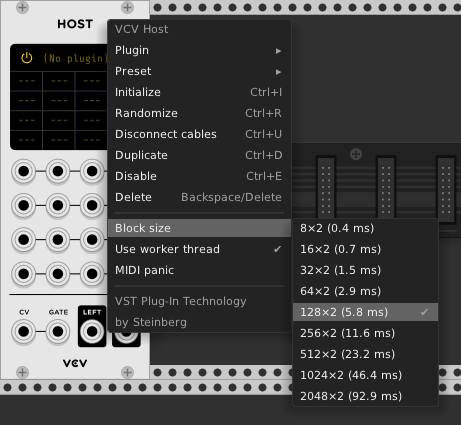Set block size to 64×2 (2.9 ms)
The height and width of the screenshot is (425, 461).
(x=365, y=291)
